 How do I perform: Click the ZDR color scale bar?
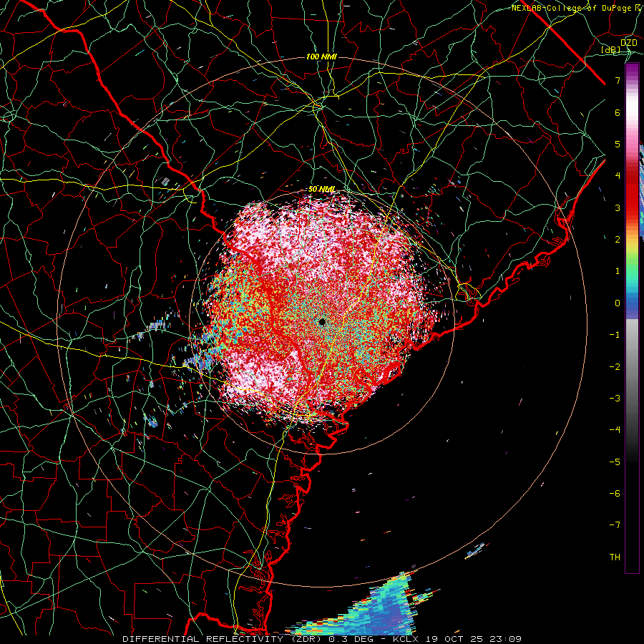click(632, 318)
